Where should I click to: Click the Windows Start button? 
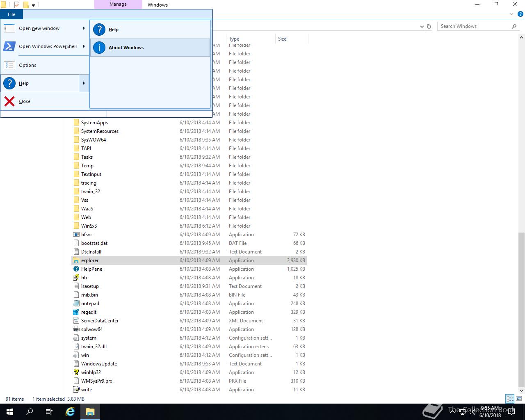coord(10,412)
